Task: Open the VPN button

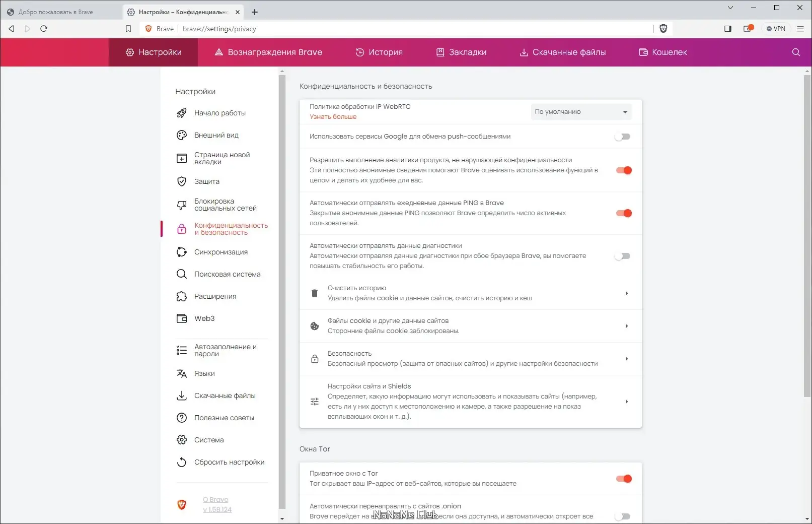Action: [x=776, y=29]
